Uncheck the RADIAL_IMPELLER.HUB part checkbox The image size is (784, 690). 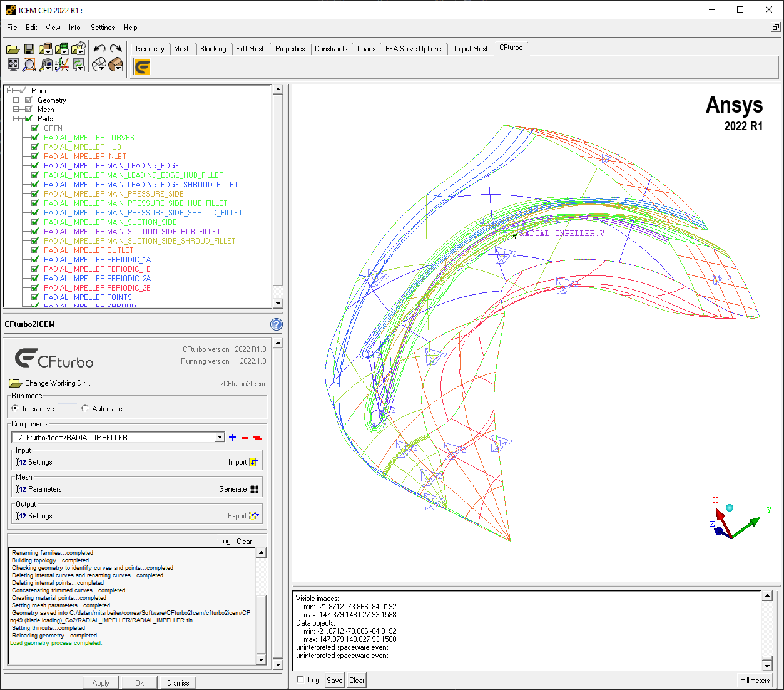pos(35,147)
